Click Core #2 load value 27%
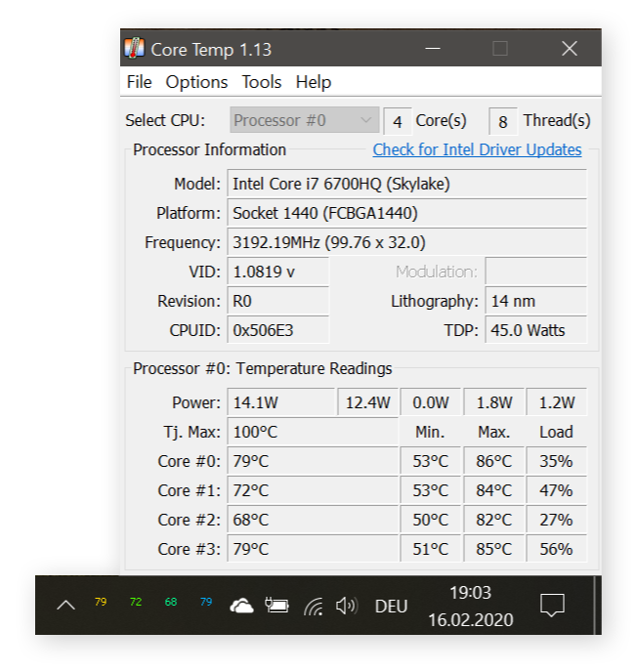Viewport: 637px width, 672px height. coord(557,520)
